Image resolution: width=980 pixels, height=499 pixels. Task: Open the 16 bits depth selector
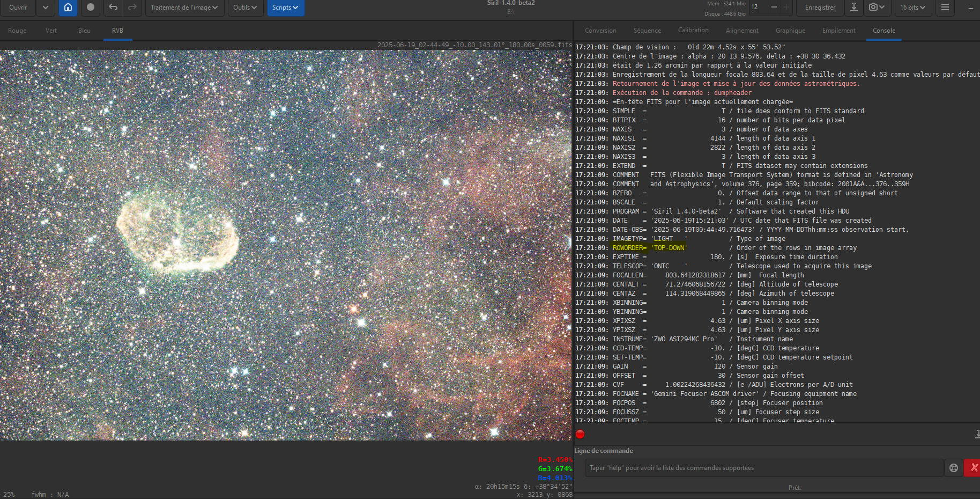click(912, 8)
